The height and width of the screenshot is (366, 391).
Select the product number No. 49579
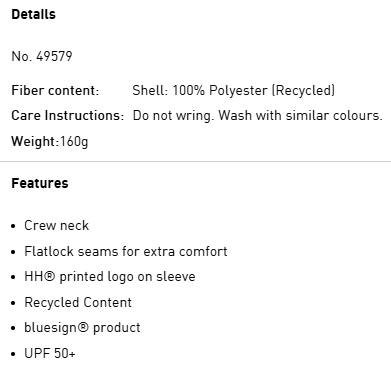pyautogui.click(x=42, y=56)
